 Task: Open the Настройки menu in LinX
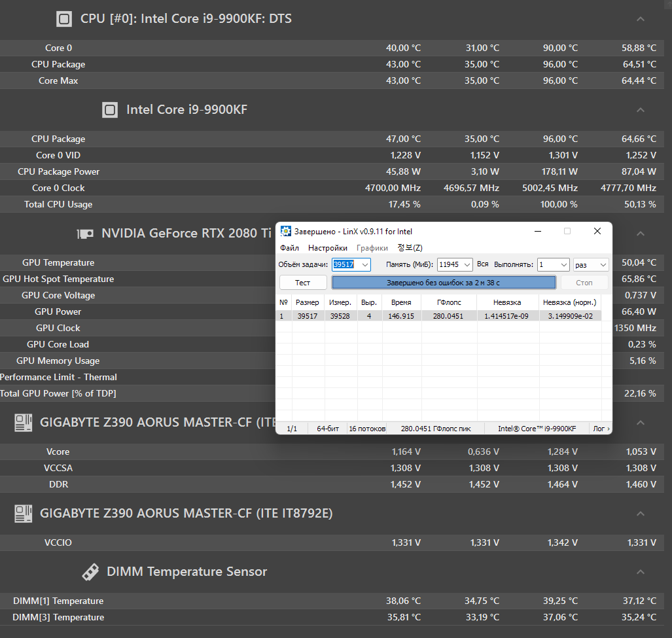[327, 248]
